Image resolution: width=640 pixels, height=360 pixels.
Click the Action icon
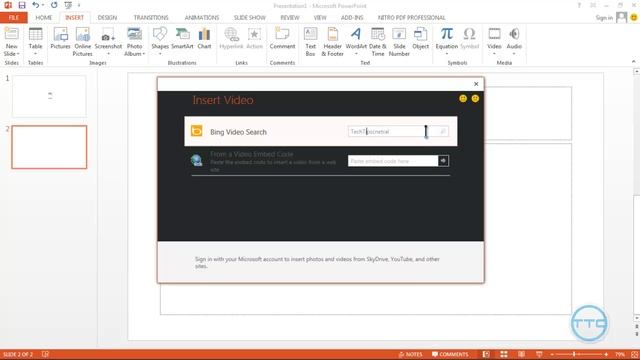[x=254, y=39]
